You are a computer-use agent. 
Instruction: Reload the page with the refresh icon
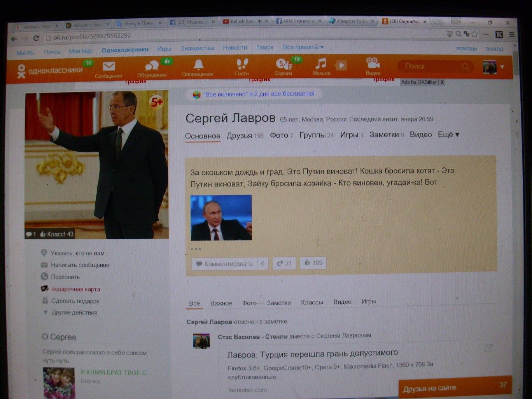pos(36,38)
